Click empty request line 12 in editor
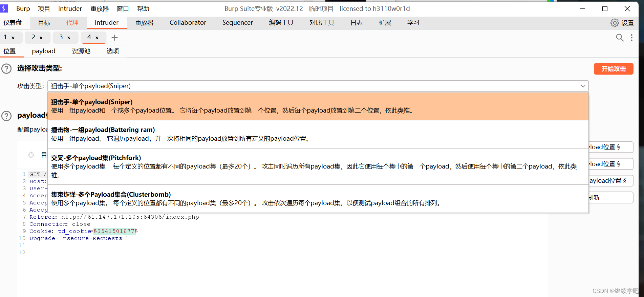The width and height of the screenshot is (644, 297). tap(288, 253)
